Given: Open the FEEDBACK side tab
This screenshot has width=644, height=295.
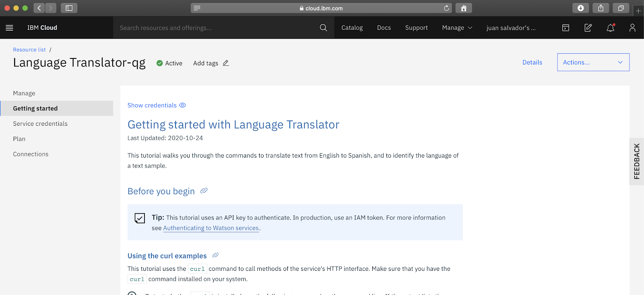Looking at the screenshot, I should 637,161.
